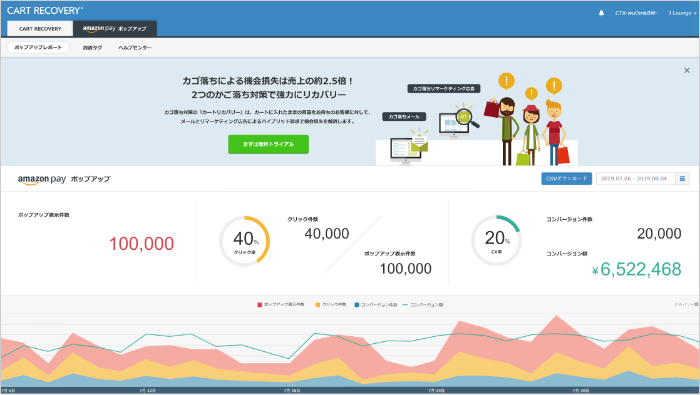The height and width of the screenshot is (395, 700).
Task: Click the 40% click-rate donut chart
Action: tap(244, 241)
